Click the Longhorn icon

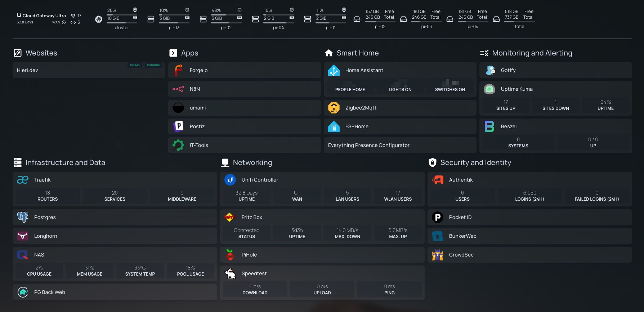point(23,236)
